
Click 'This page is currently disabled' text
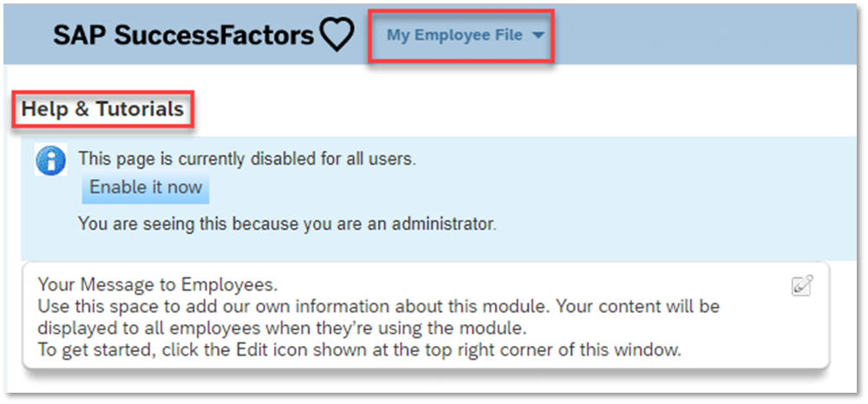[247, 159]
